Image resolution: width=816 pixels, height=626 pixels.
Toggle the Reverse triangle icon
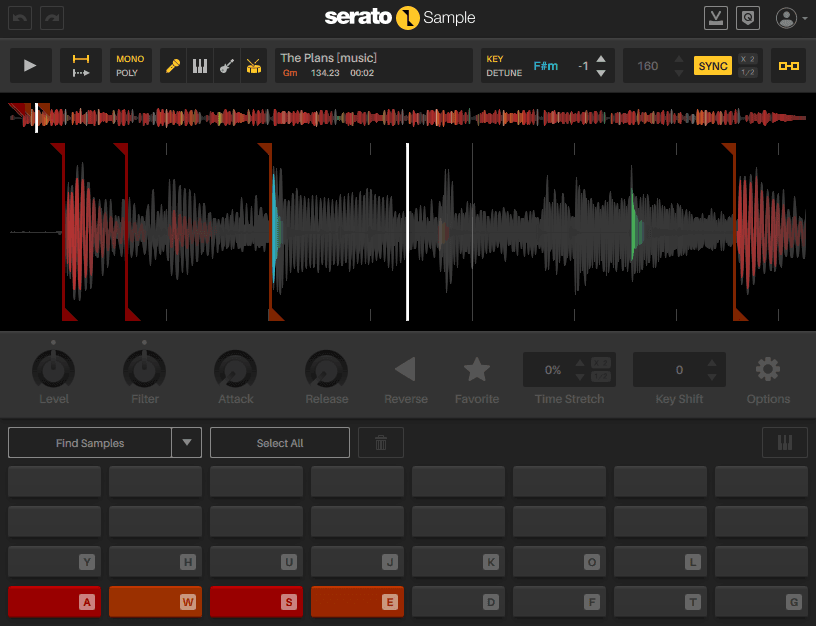[405, 369]
